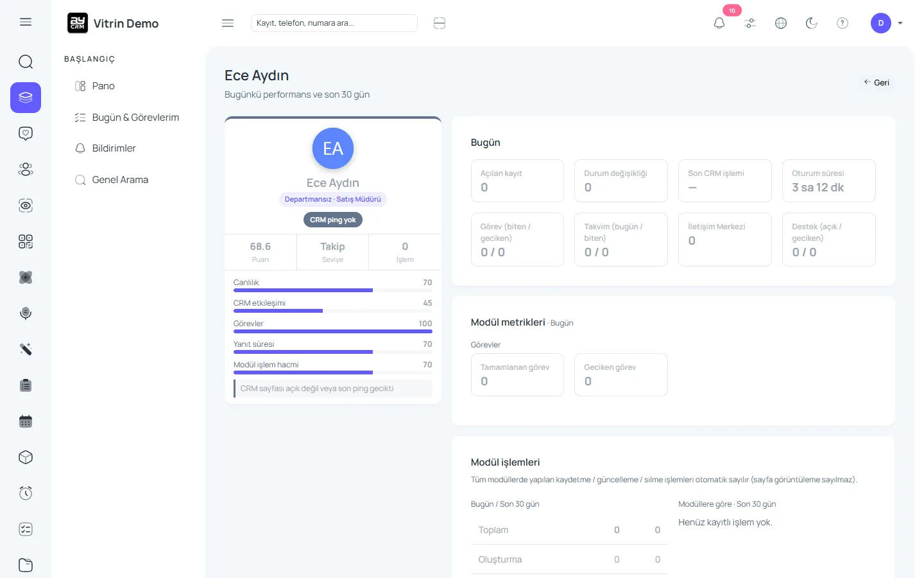The width and height of the screenshot is (924, 578).
Task: Click the Geri back button
Action: coord(877,82)
